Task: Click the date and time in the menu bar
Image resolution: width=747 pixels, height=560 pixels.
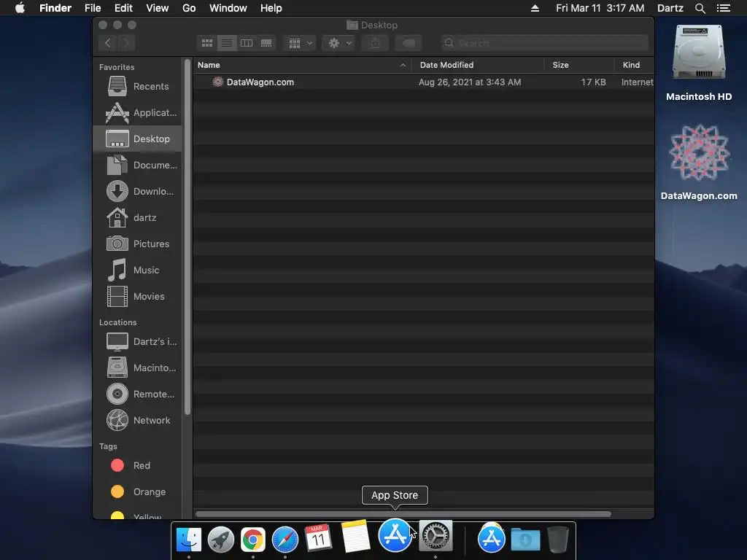Action: pos(600,8)
